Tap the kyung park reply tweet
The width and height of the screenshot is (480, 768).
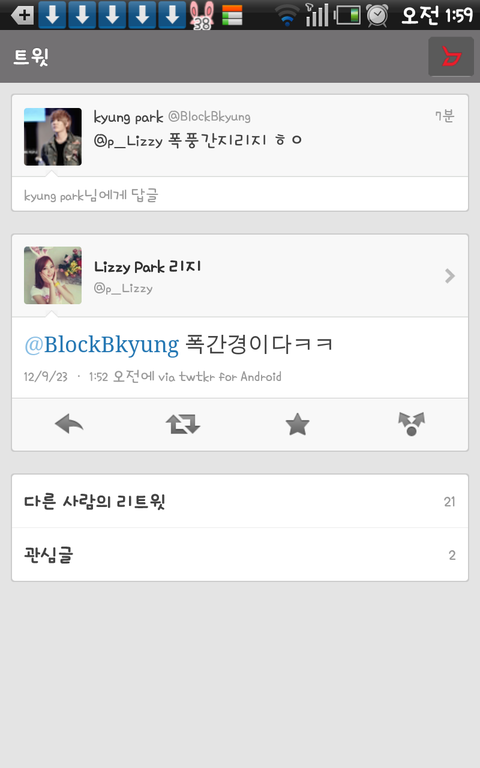click(x=240, y=136)
